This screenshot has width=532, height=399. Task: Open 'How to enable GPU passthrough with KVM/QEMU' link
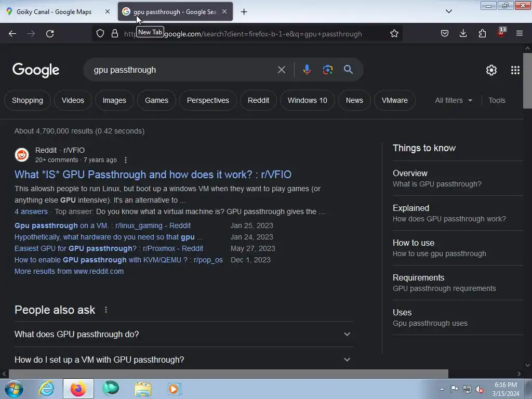point(119,260)
